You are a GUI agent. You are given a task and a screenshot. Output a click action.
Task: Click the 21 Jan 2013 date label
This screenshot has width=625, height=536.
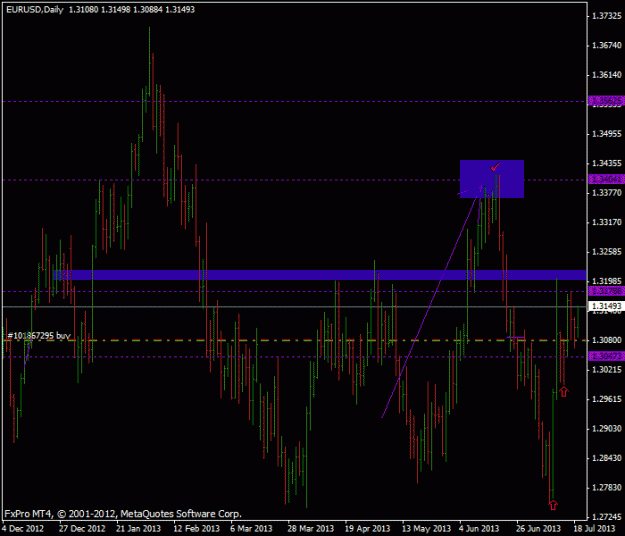(x=138, y=528)
